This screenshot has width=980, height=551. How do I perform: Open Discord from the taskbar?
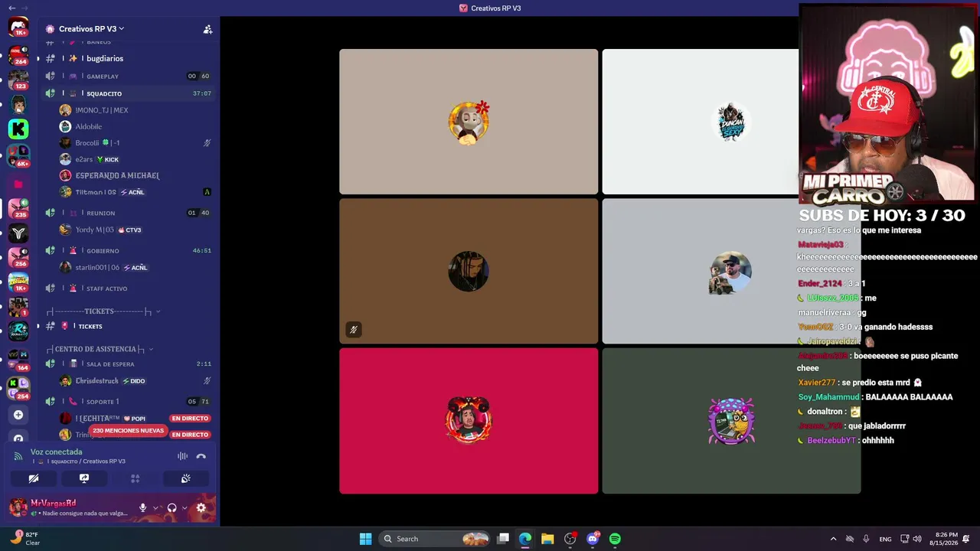[x=593, y=539]
